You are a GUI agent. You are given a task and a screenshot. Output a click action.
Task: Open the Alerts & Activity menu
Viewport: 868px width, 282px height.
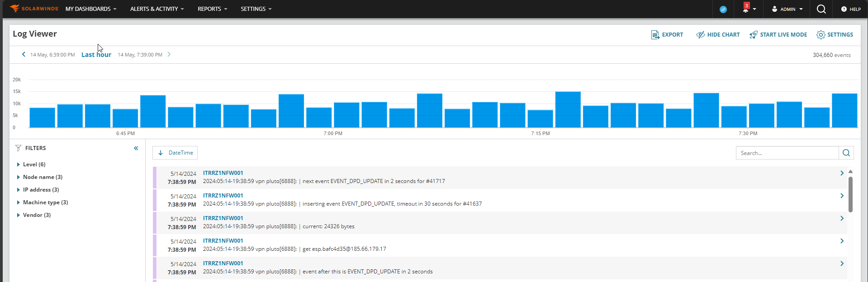[157, 9]
